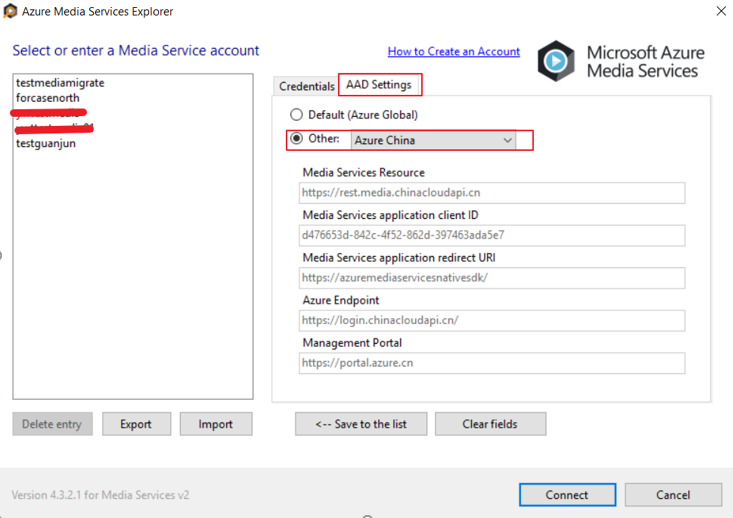Select testmediamigrate account in the list

[x=60, y=83]
